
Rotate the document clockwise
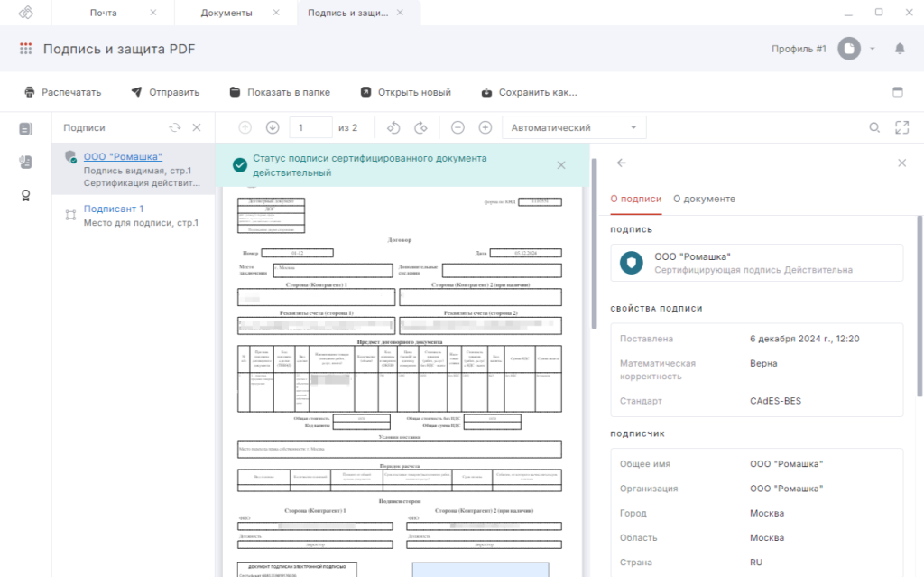click(x=420, y=128)
